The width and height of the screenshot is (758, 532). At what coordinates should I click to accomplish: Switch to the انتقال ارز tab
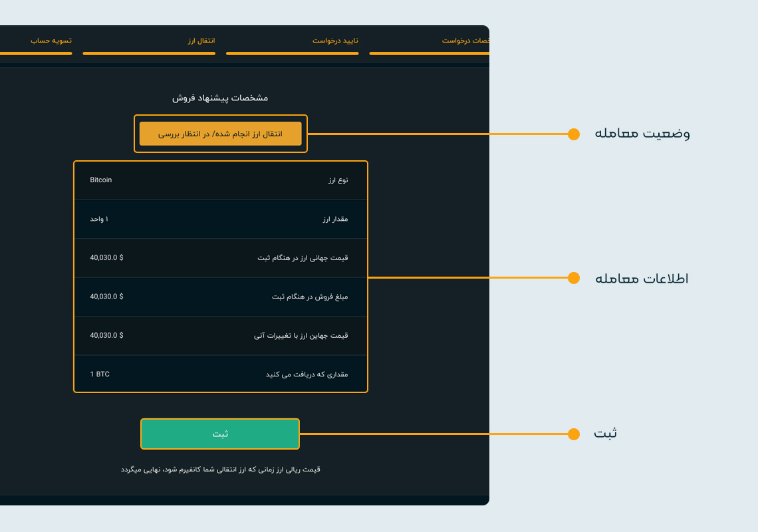pyautogui.click(x=201, y=41)
